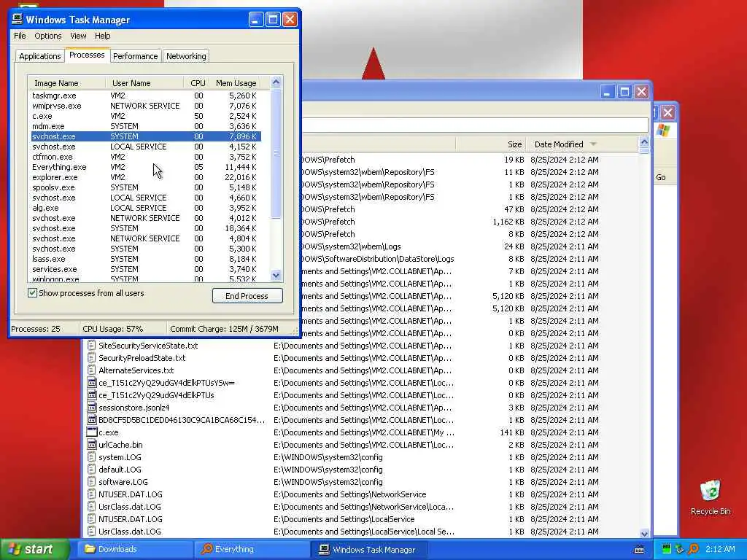Select the c.exe process in Task Manager
This screenshot has height=560, width=747.
(x=145, y=116)
